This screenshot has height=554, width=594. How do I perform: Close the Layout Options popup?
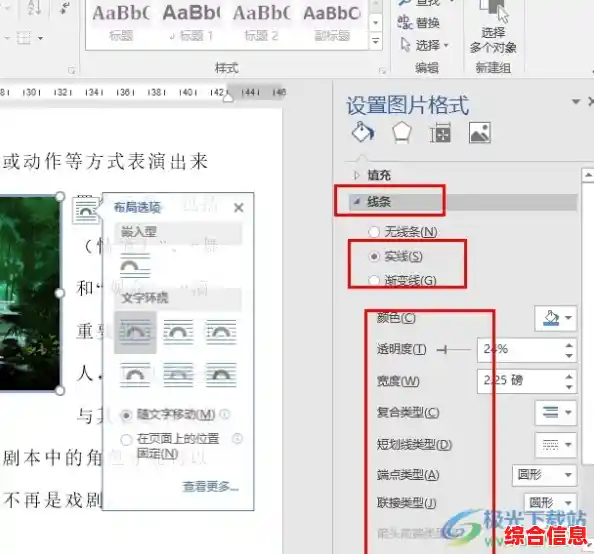(x=239, y=207)
